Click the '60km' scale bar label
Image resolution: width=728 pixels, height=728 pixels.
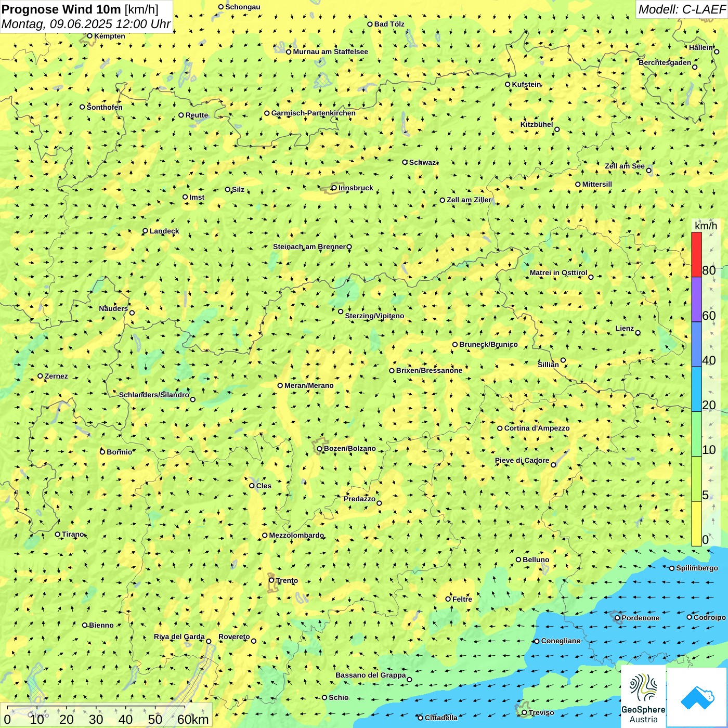[x=193, y=719]
